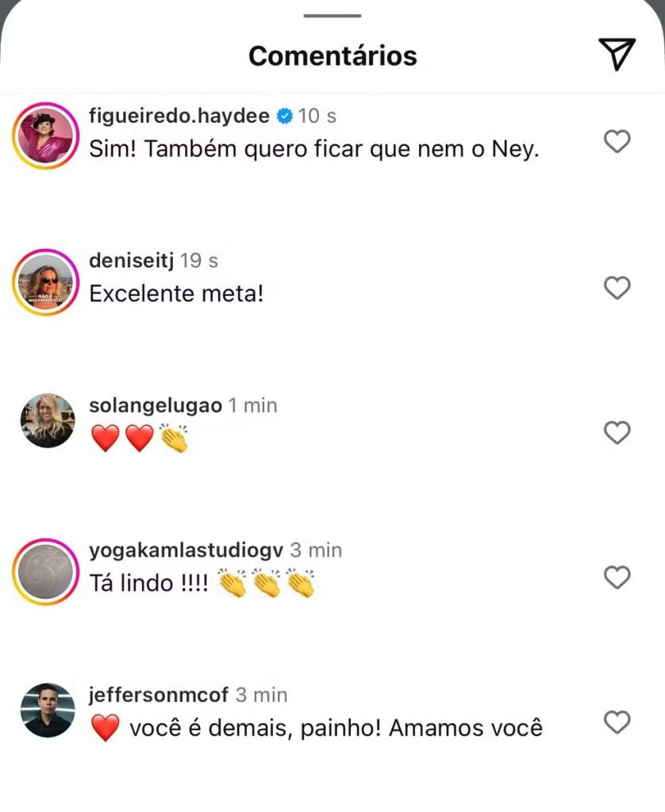
Task: Visit solangelugao's profile via username
Action: (155, 406)
